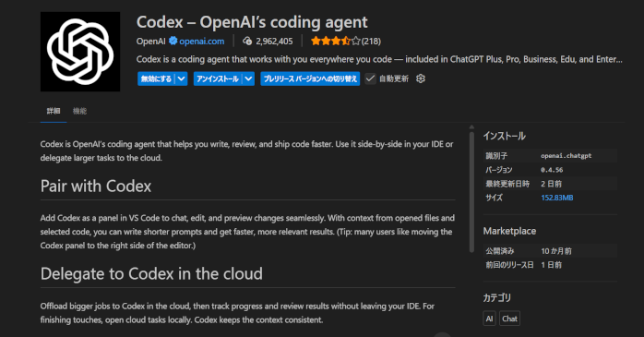
Task: Click the 2,962,405 install count
Action: coord(274,42)
